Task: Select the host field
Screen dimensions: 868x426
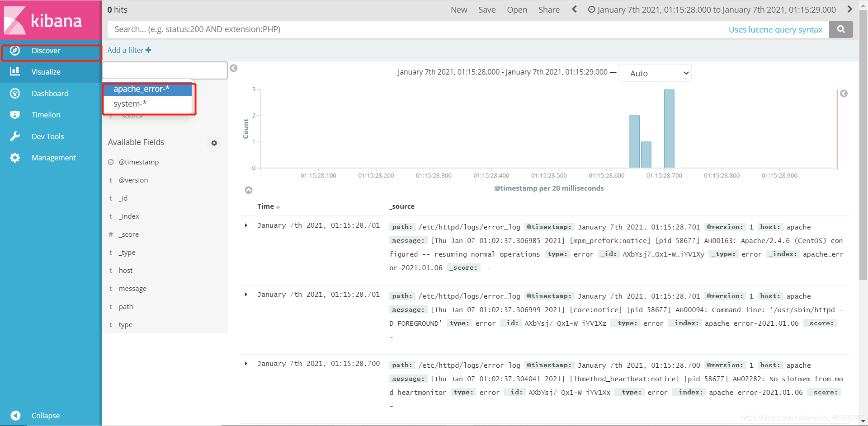Action: click(126, 271)
